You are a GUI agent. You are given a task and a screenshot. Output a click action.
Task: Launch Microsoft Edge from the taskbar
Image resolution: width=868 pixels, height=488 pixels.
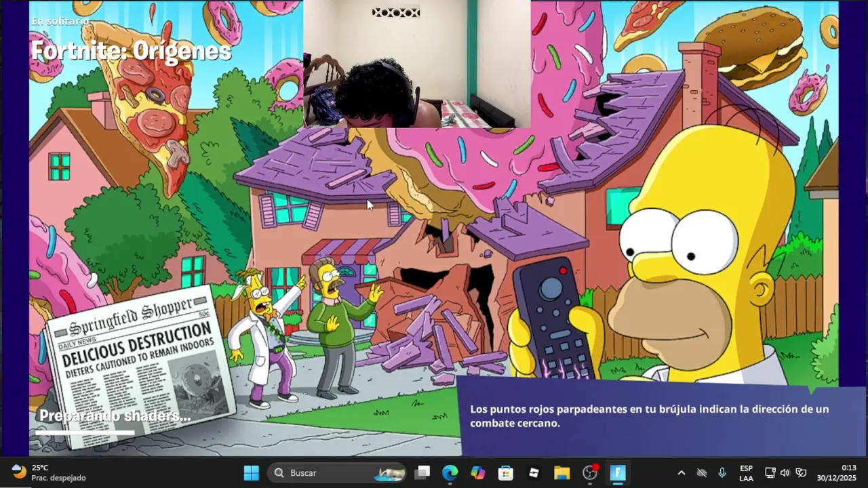click(450, 472)
